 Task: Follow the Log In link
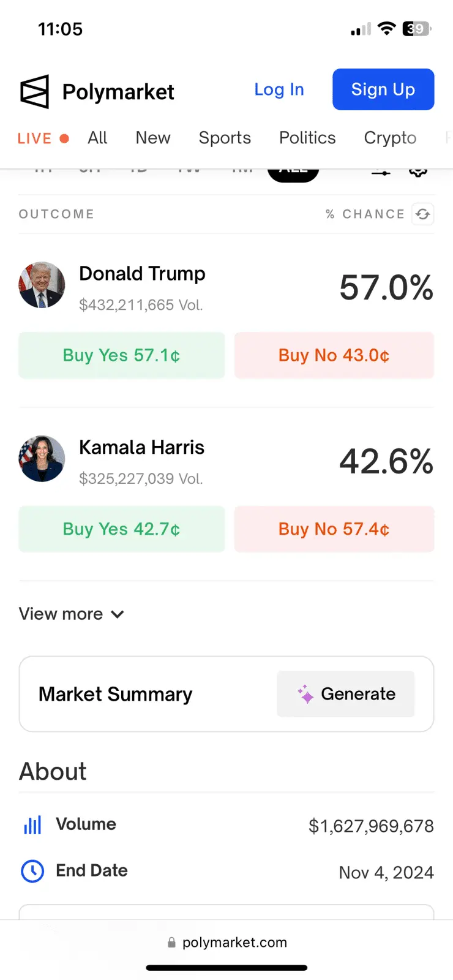click(x=279, y=89)
